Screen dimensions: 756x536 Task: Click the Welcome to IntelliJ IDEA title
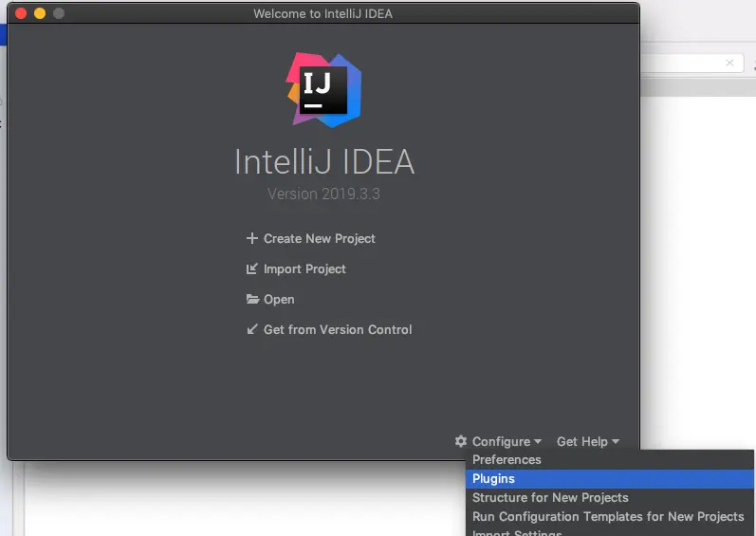[x=323, y=13]
